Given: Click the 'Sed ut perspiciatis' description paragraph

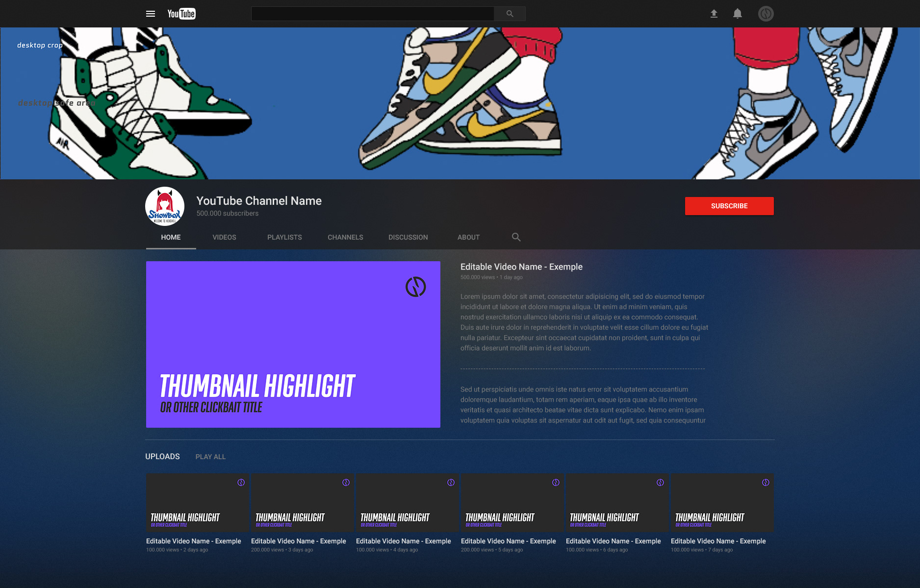Looking at the screenshot, I should tap(583, 405).
